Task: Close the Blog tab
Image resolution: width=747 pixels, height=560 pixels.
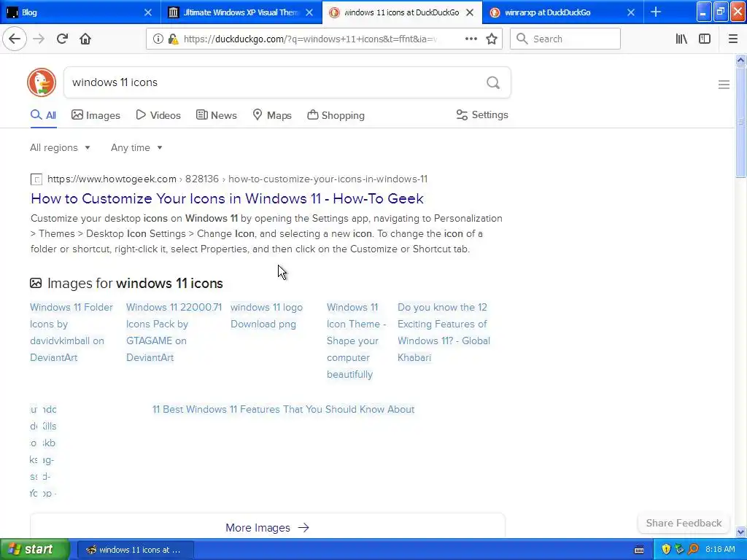Action: [x=148, y=12]
